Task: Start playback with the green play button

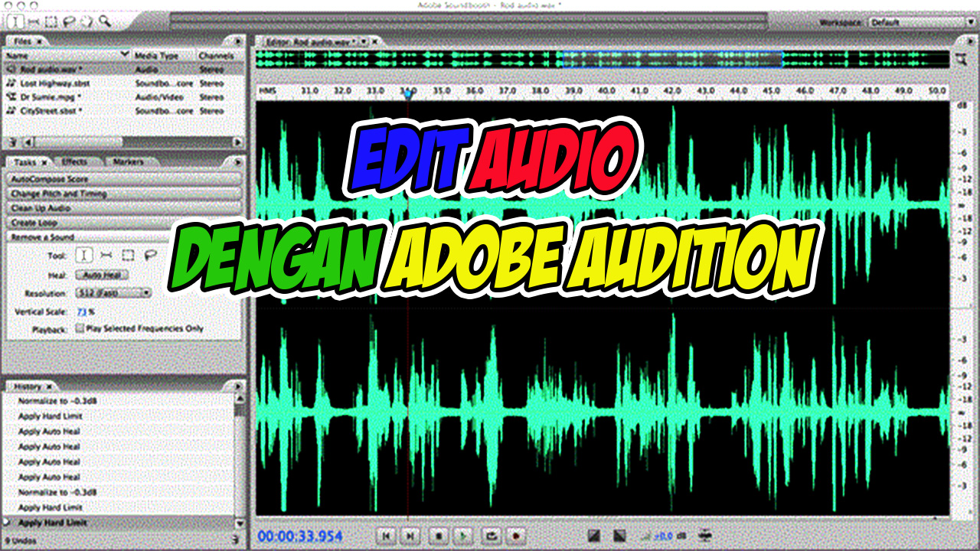Action: [x=462, y=536]
